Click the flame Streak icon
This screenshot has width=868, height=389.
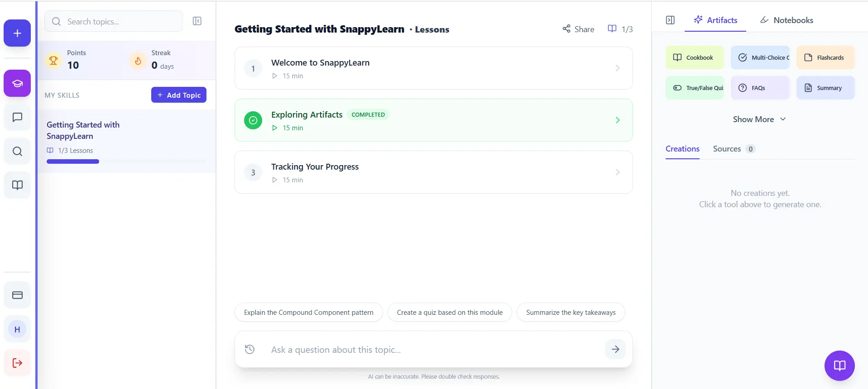[138, 60]
